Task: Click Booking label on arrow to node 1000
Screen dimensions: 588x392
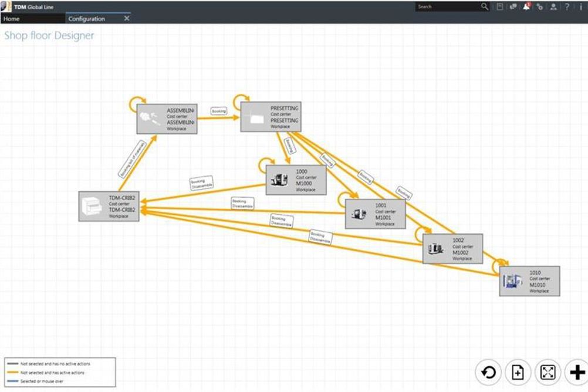Action: [290, 146]
